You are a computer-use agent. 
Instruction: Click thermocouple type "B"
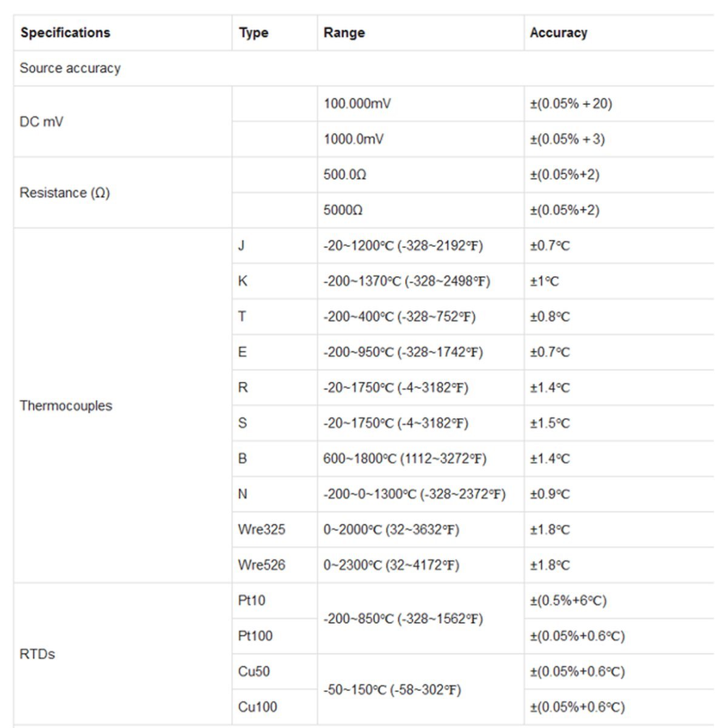pyautogui.click(x=243, y=459)
